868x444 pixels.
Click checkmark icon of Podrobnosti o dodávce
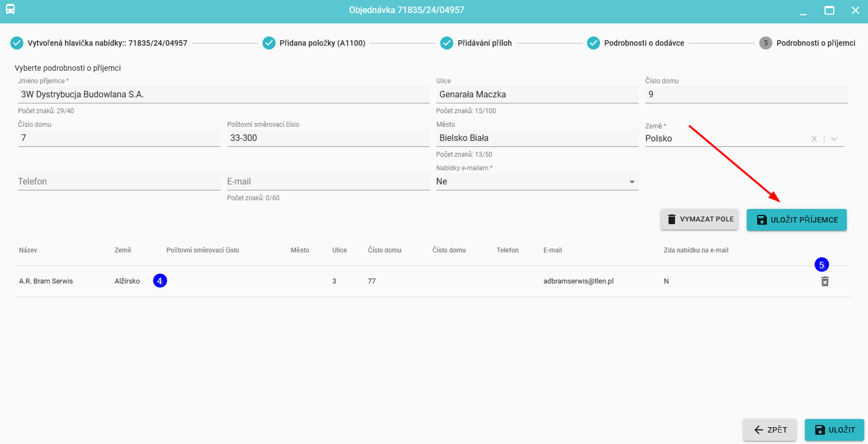pyautogui.click(x=593, y=43)
